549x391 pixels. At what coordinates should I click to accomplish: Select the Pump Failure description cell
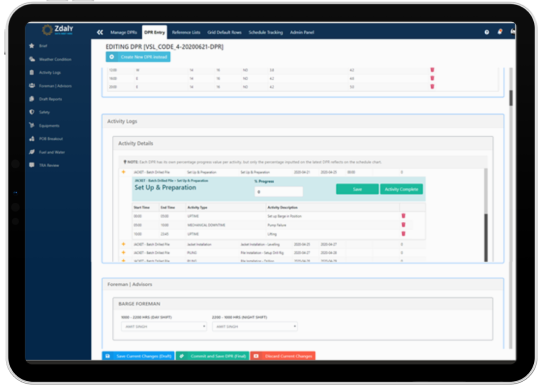coord(277,225)
